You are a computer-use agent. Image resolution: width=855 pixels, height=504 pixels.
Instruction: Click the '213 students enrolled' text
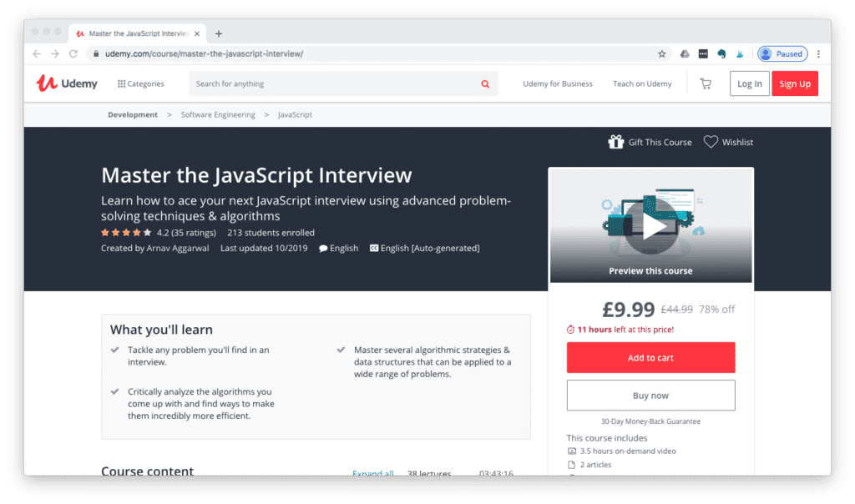[271, 233]
